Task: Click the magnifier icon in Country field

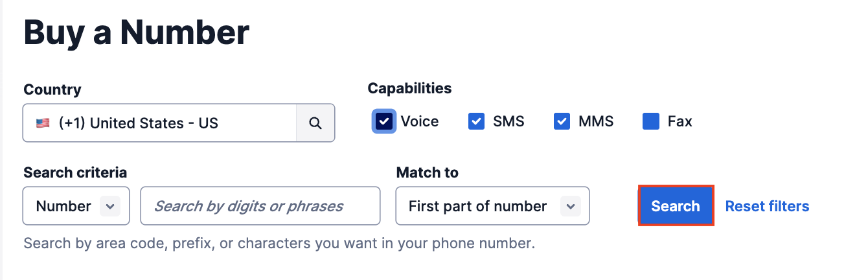Action: (315, 122)
